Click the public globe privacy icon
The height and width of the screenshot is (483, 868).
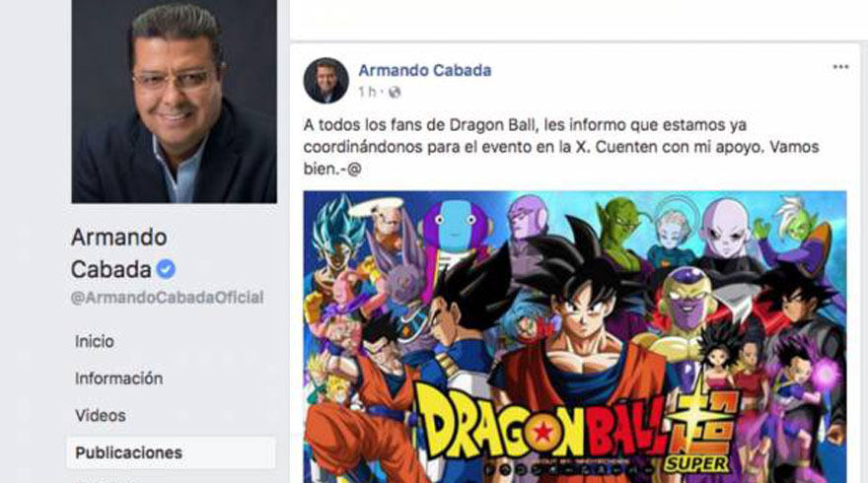395,92
